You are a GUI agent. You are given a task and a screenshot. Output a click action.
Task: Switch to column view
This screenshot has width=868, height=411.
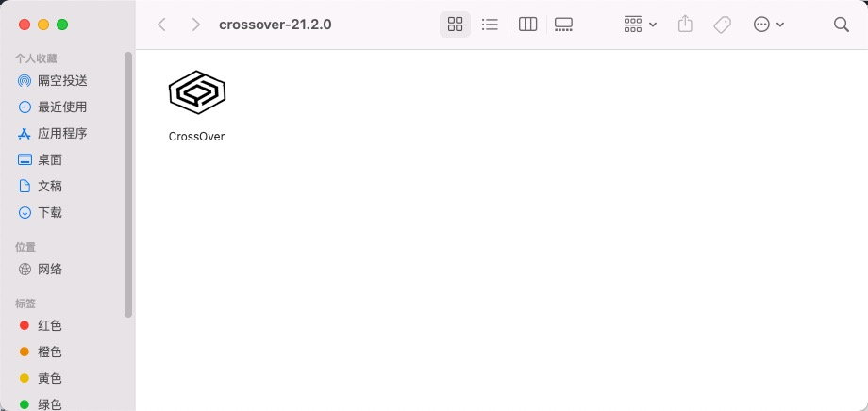pyautogui.click(x=527, y=25)
